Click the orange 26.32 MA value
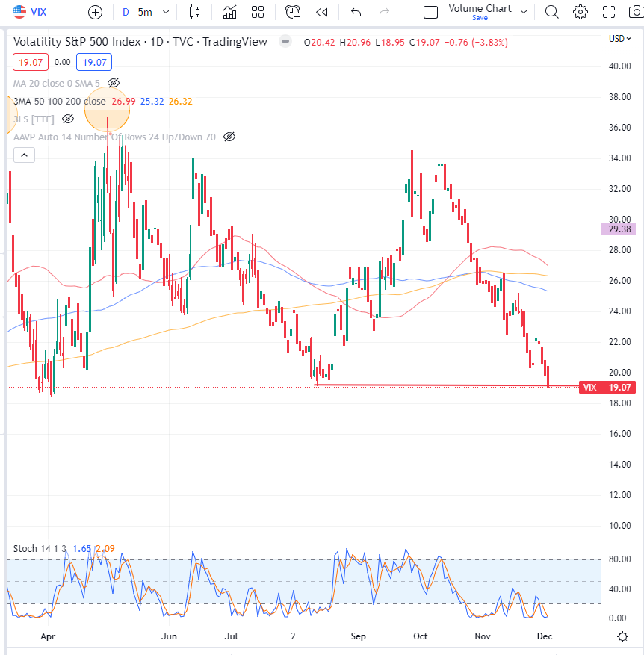Image resolution: width=644 pixels, height=655 pixels. pos(181,102)
